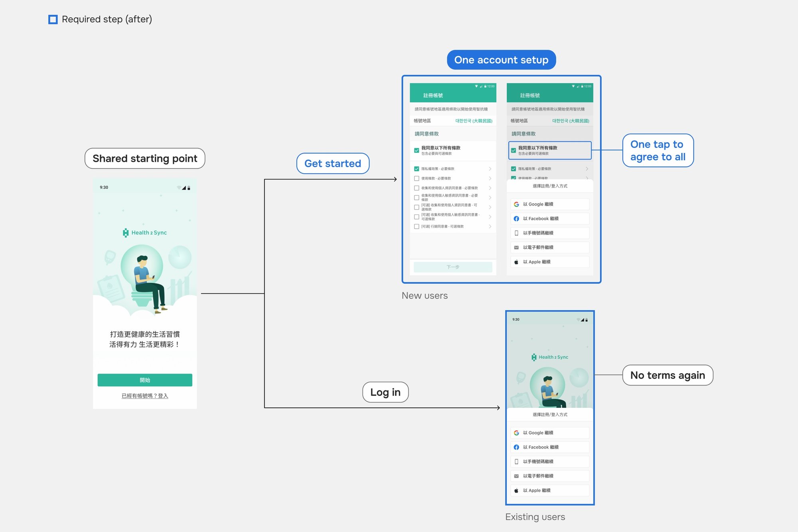Expand the 使用條款 row chevron on the first signup screen
Screen dimensions: 798x532
[x=490, y=178]
